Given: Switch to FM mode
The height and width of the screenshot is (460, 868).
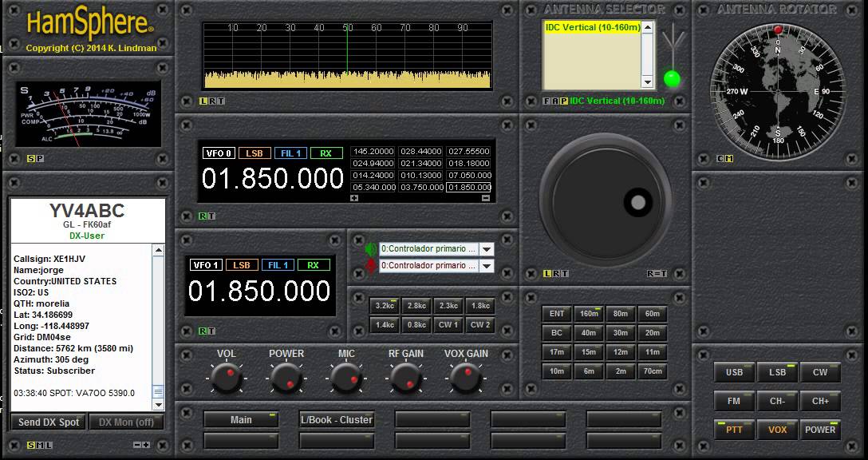Looking at the screenshot, I should [x=734, y=401].
